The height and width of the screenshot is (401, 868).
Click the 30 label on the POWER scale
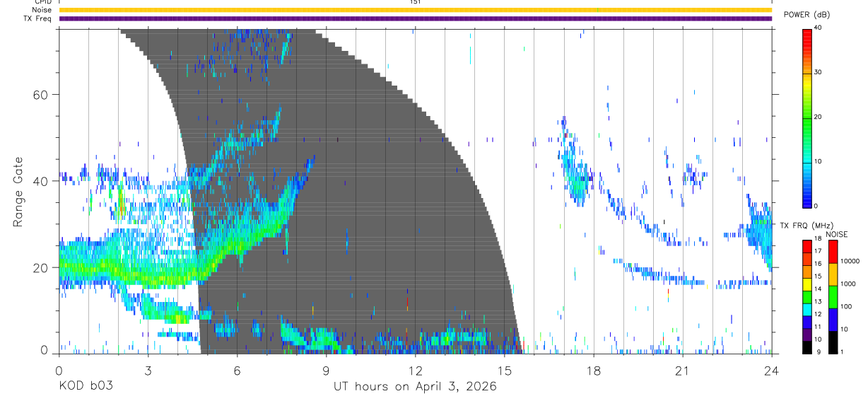tap(818, 73)
